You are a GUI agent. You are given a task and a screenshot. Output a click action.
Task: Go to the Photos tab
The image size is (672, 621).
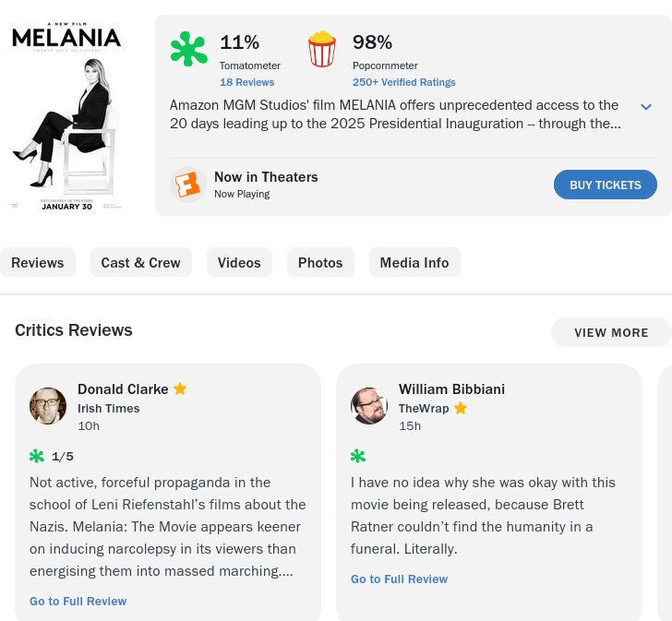(x=320, y=263)
